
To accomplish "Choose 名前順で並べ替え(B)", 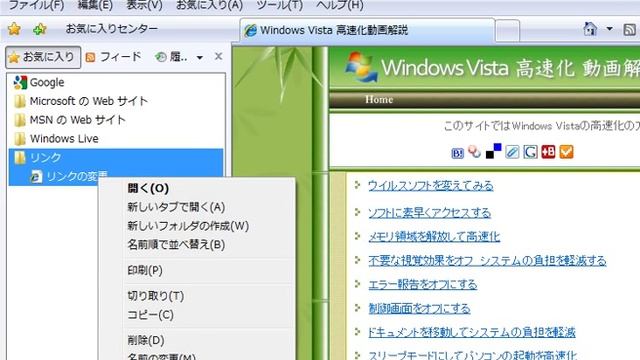I will (x=176, y=244).
